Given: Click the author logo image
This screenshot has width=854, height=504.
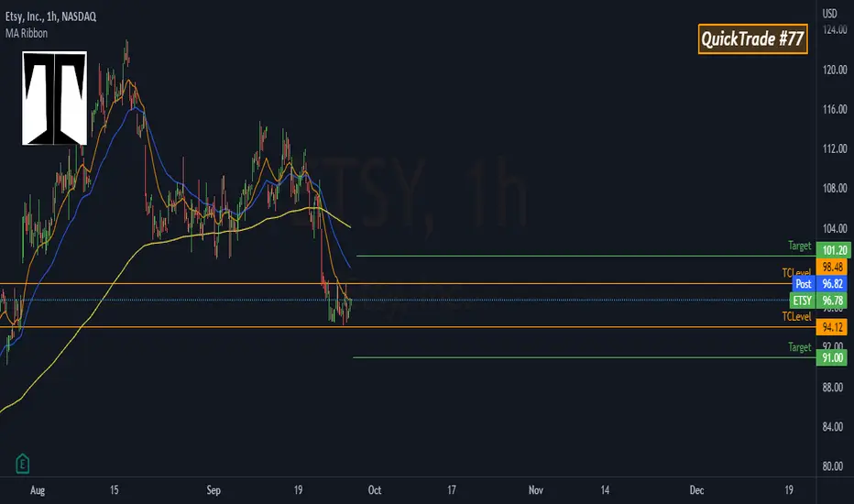Looking at the screenshot, I should click(54, 98).
